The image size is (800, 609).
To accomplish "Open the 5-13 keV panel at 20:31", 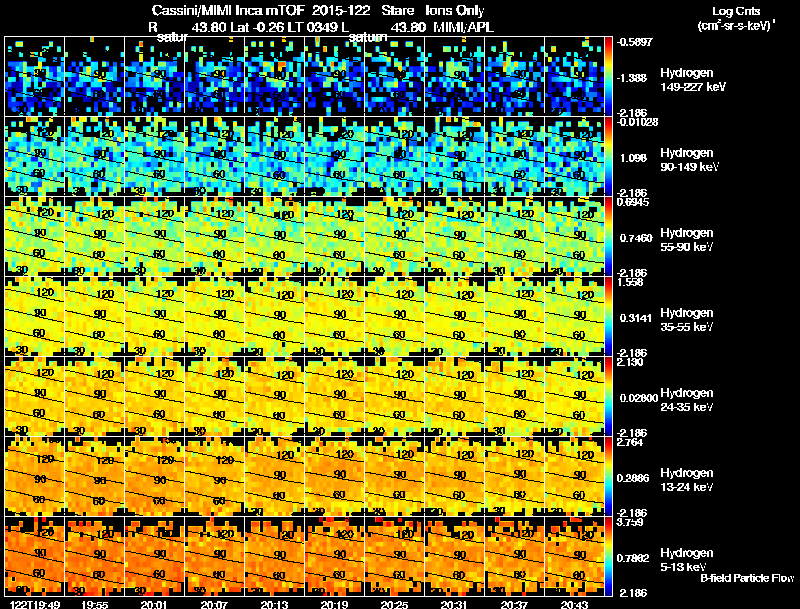I will [455, 556].
